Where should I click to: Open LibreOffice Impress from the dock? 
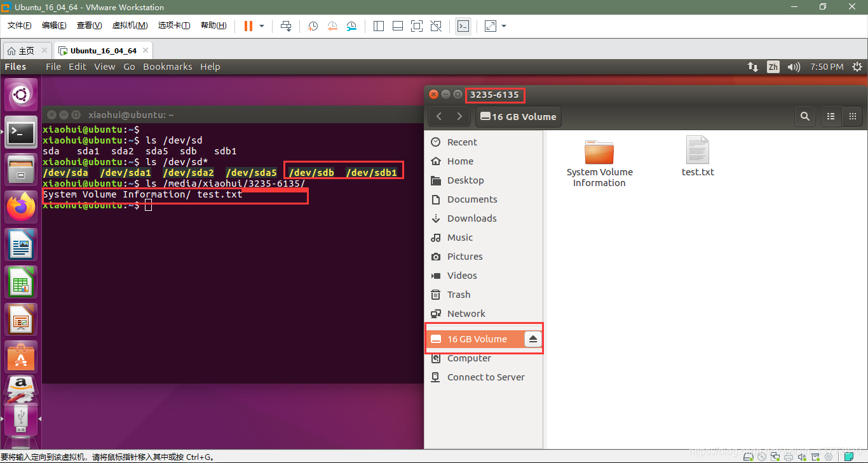[x=22, y=320]
